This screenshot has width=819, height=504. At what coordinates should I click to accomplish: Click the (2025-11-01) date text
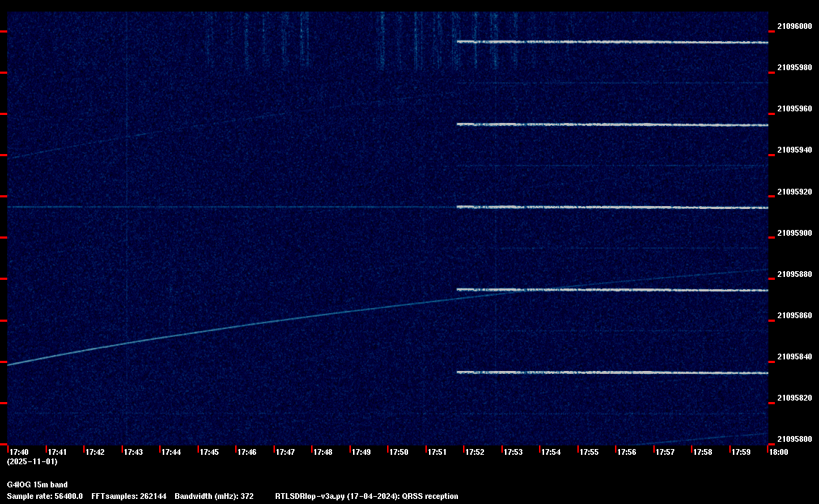pyautogui.click(x=33, y=461)
